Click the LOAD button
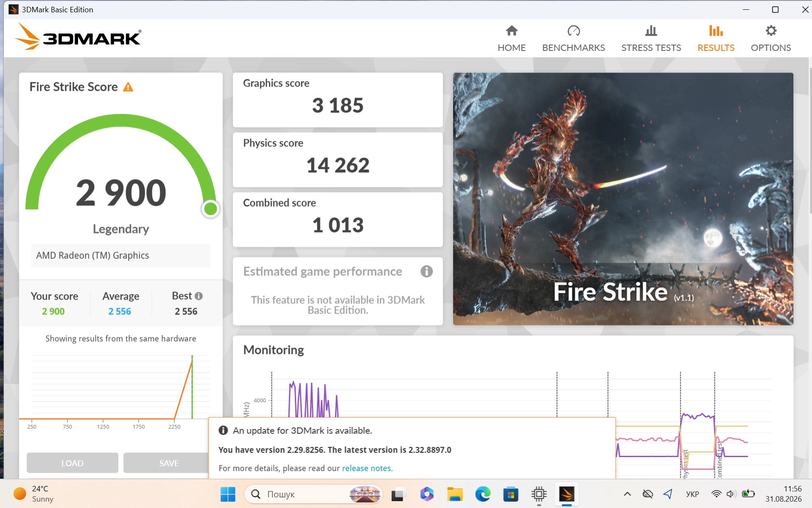This screenshot has width=812, height=508. [x=73, y=463]
